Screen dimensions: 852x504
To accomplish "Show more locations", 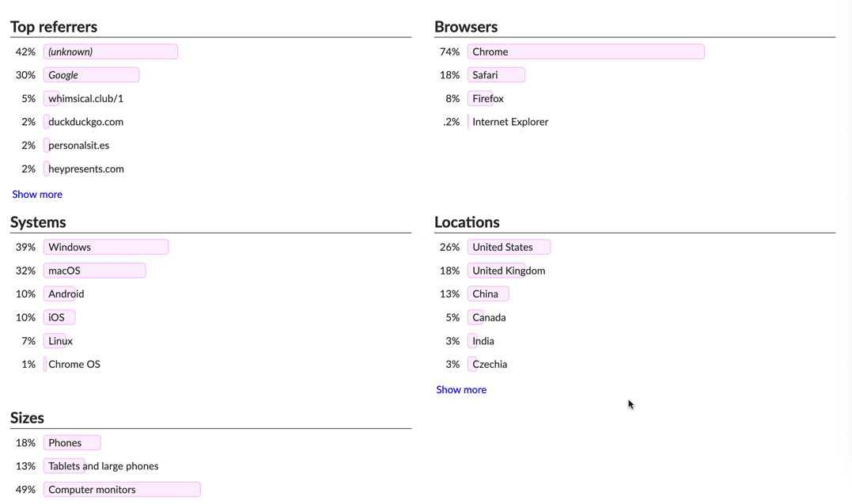I will pyautogui.click(x=461, y=389).
